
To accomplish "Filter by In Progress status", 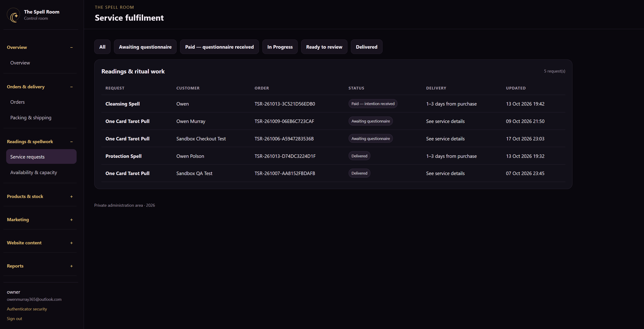I will pyautogui.click(x=280, y=47).
